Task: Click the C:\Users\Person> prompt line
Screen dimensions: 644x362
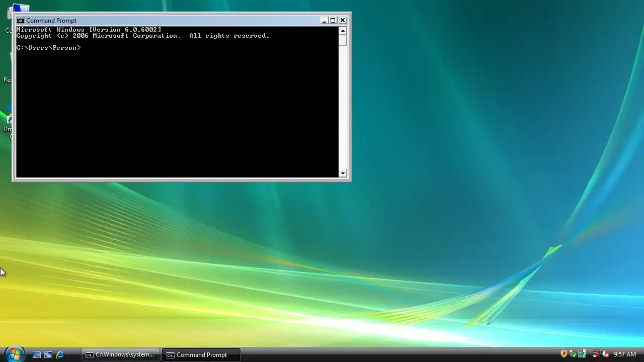Action: click(x=48, y=48)
